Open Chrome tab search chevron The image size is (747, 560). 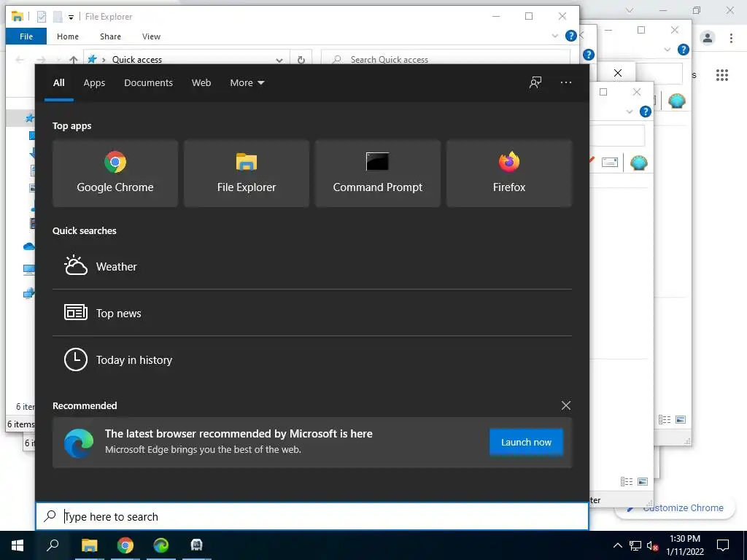630,10
